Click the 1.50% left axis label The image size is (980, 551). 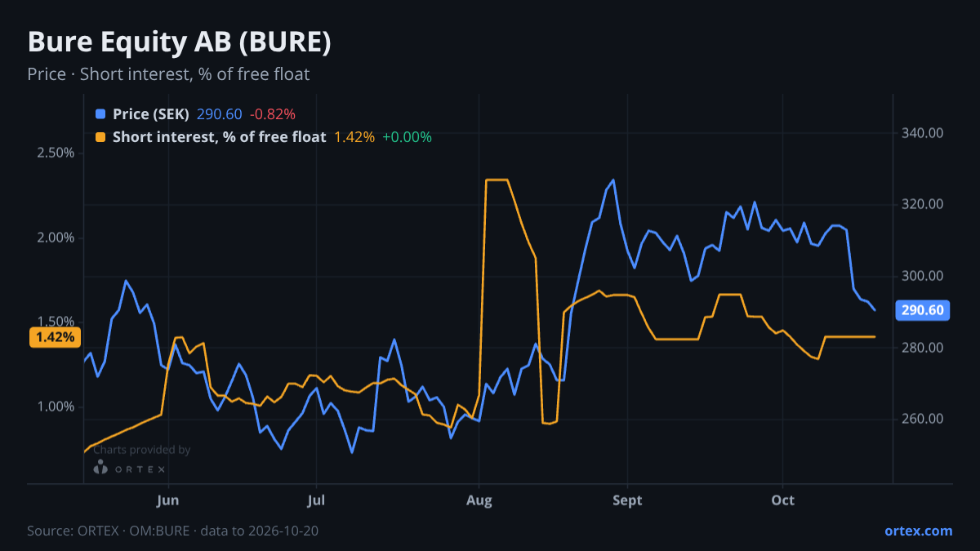point(56,322)
